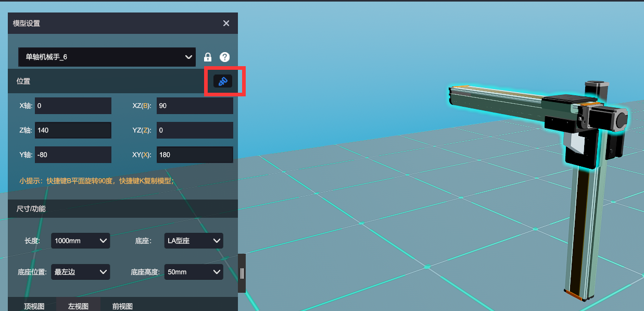The width and height of the screenshot is (644, 311).
Task: Click the 位置 section label
Action: point(23,81)
